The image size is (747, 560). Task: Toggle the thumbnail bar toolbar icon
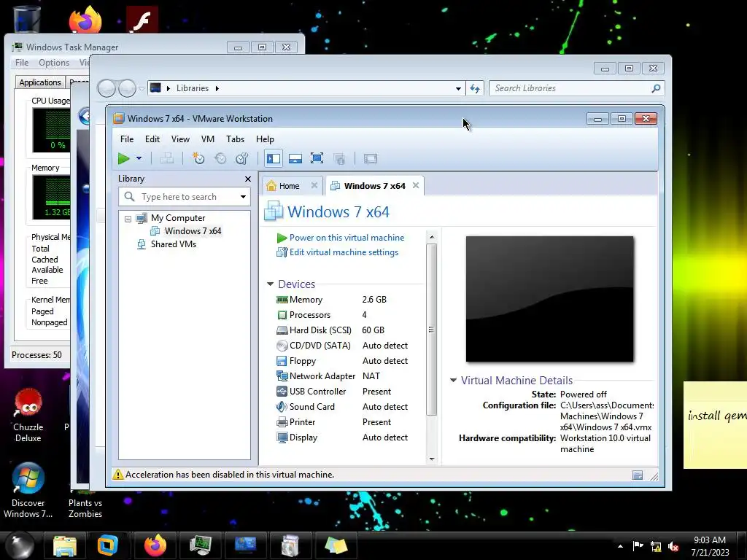pyautogui.click(x=295, y=158)
